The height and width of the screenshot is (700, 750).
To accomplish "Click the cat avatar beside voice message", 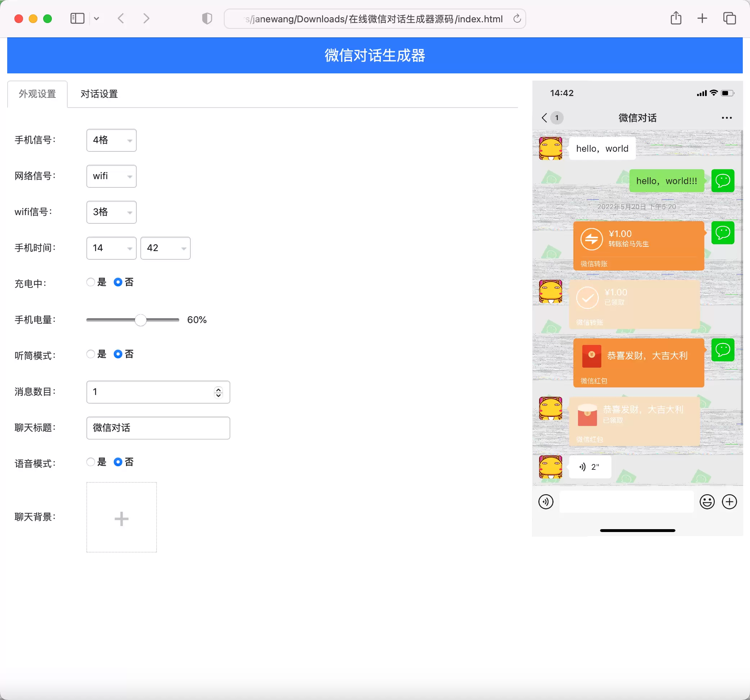I will [x=550, y=467].
